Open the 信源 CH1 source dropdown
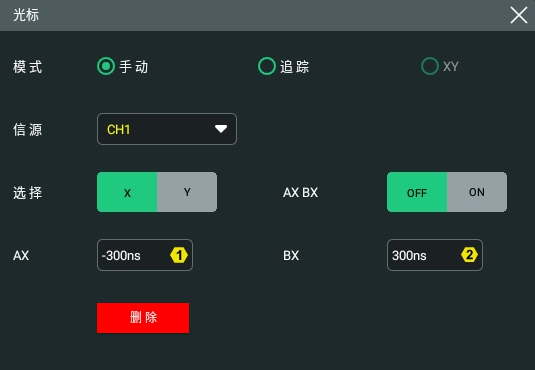This screenshot has height=370, width=535. [167, 129]
